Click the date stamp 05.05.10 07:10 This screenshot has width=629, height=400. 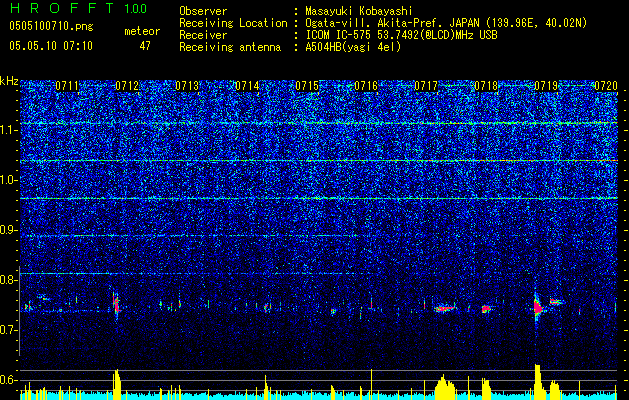51,46
